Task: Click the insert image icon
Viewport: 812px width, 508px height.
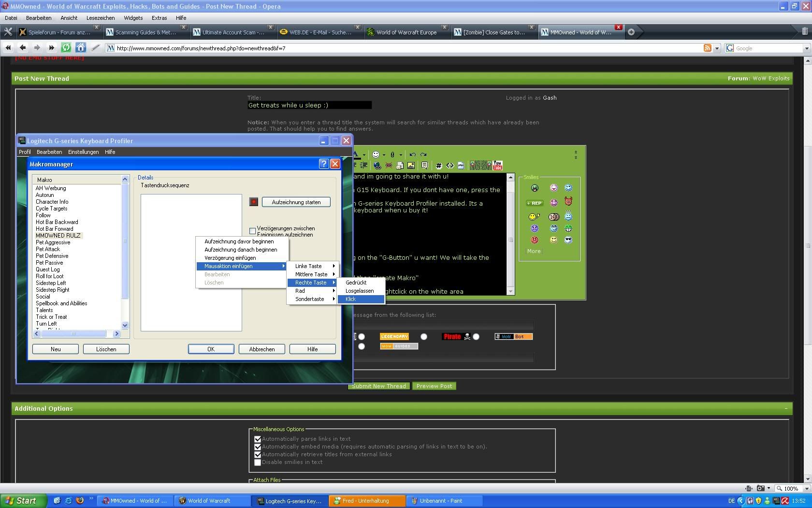Action: pos(411,165)
